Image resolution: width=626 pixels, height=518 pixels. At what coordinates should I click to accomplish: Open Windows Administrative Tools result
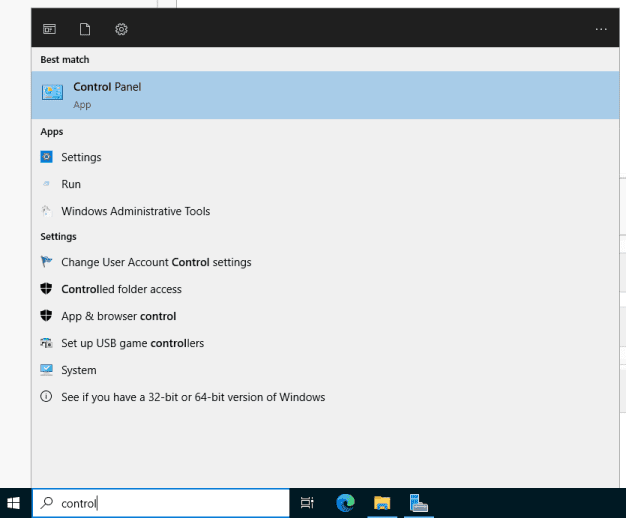coord(325,211)
